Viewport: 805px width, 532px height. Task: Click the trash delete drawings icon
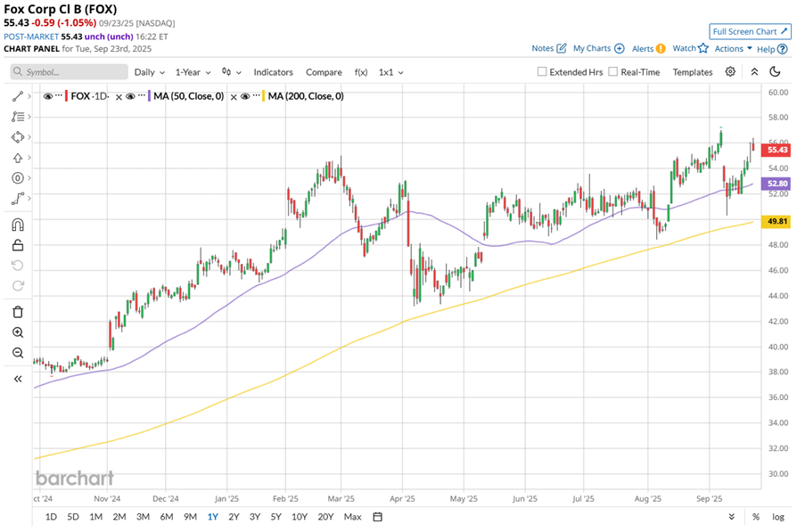click(18, 312)
